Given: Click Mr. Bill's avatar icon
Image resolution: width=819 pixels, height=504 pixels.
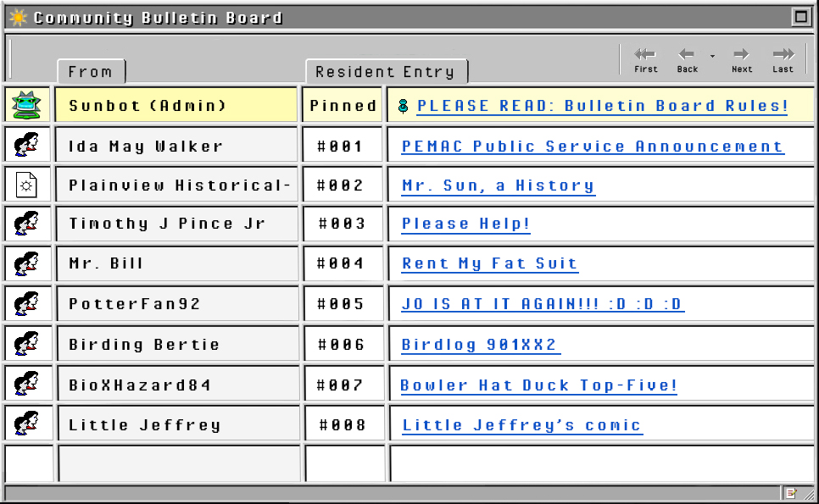Looking at the screenshot, I should tap(27, 263).
